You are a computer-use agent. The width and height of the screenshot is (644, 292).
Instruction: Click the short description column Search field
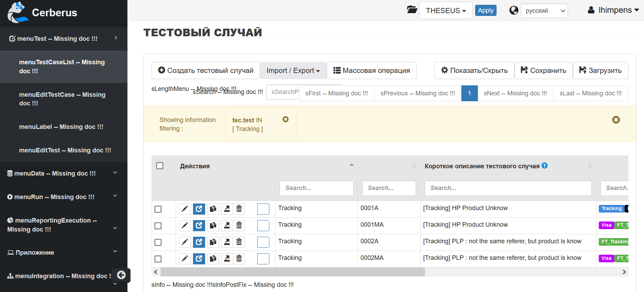coord(508,188)
